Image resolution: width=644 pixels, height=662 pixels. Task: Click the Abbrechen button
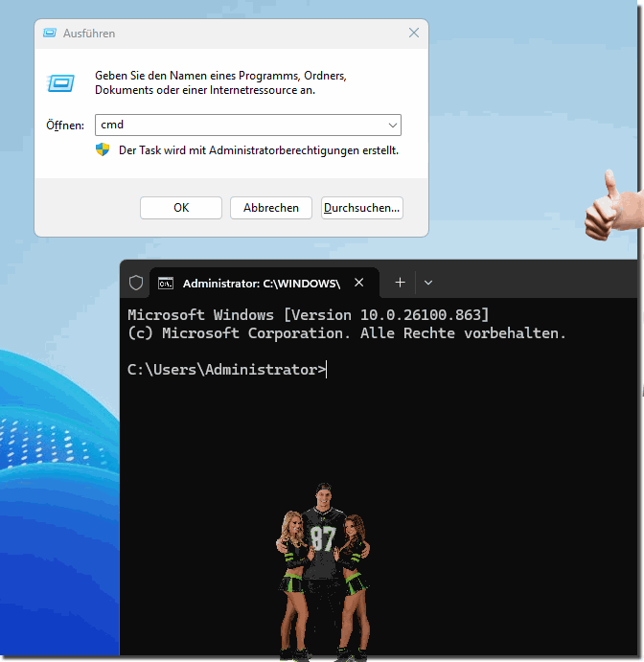tap(270, 208)
